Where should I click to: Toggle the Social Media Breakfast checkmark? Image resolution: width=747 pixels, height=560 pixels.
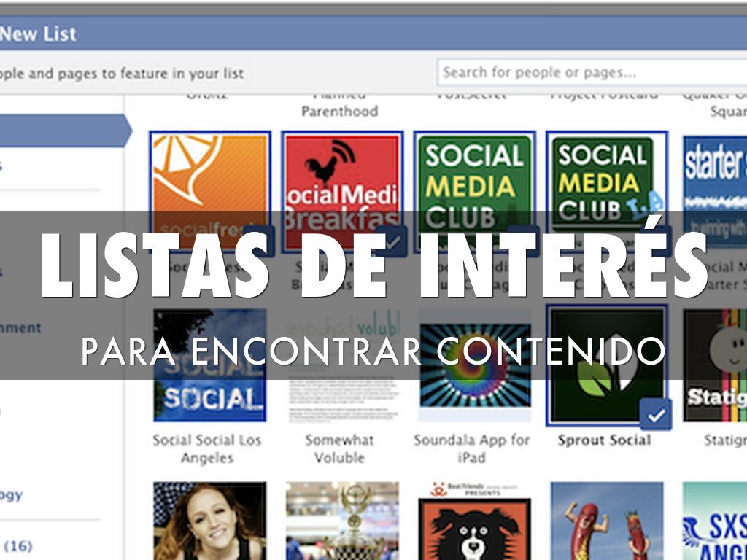(x=395, y=241)
